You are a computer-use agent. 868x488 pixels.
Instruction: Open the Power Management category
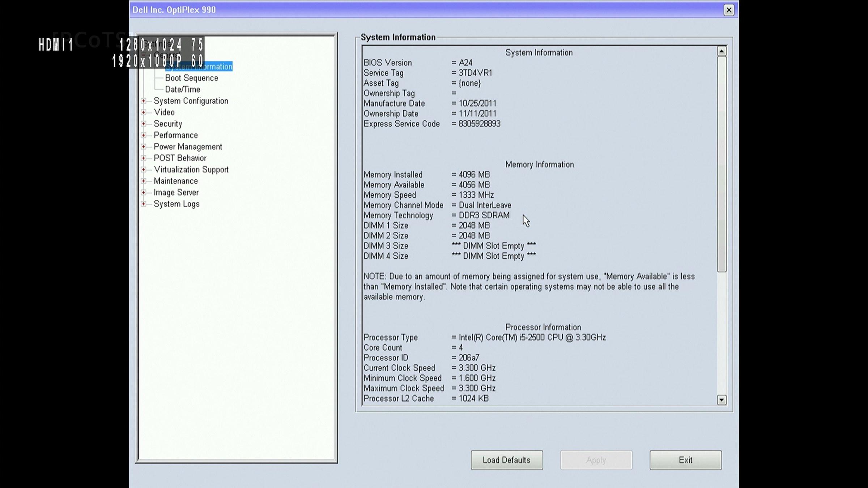(x=188, y=147)
